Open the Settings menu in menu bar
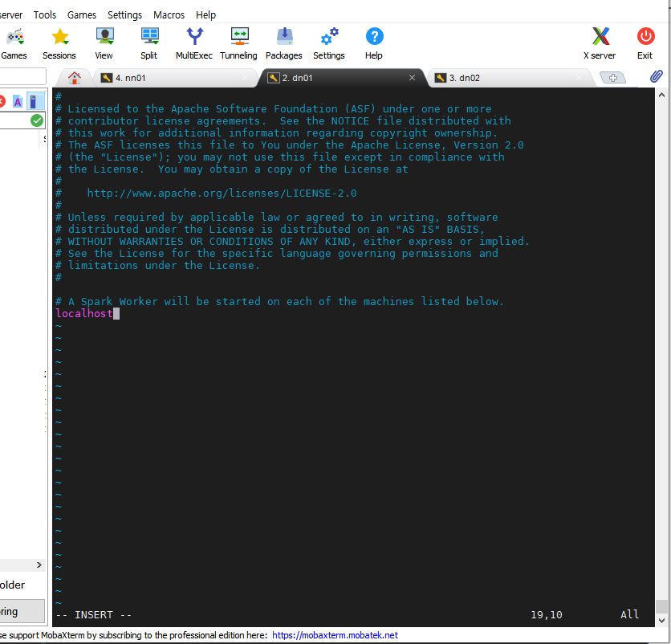This screenshot has width=671, height=644. tap(124, 15)
